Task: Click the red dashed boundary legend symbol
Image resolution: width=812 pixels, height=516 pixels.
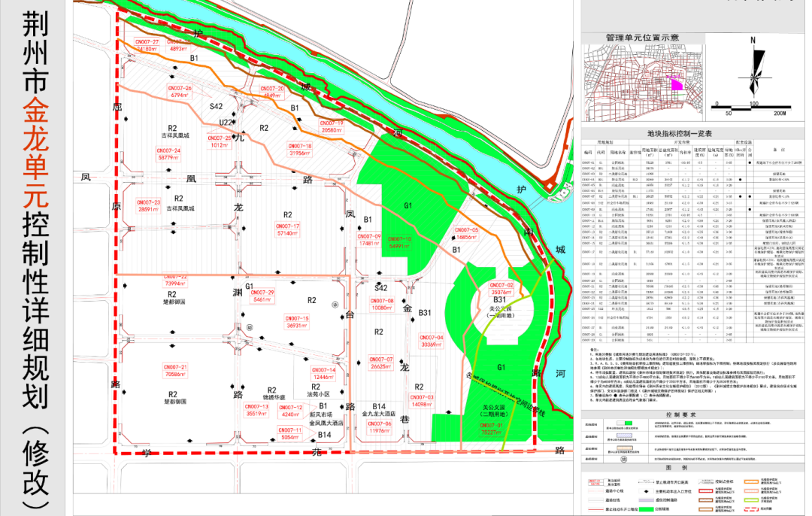Action: click(750, 509)
